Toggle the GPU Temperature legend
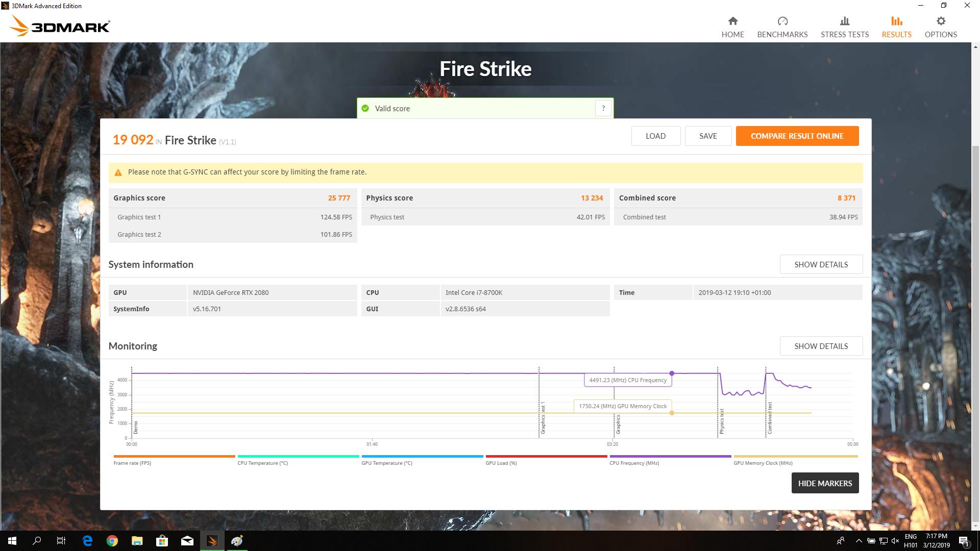This screenshot has height=551, width=980. (422, 460)
